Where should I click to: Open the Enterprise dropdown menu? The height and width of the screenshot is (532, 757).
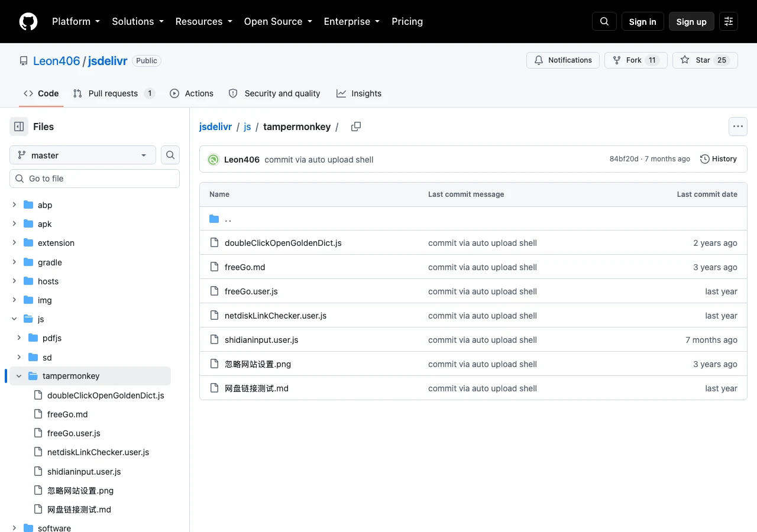(x=351, y=21)
